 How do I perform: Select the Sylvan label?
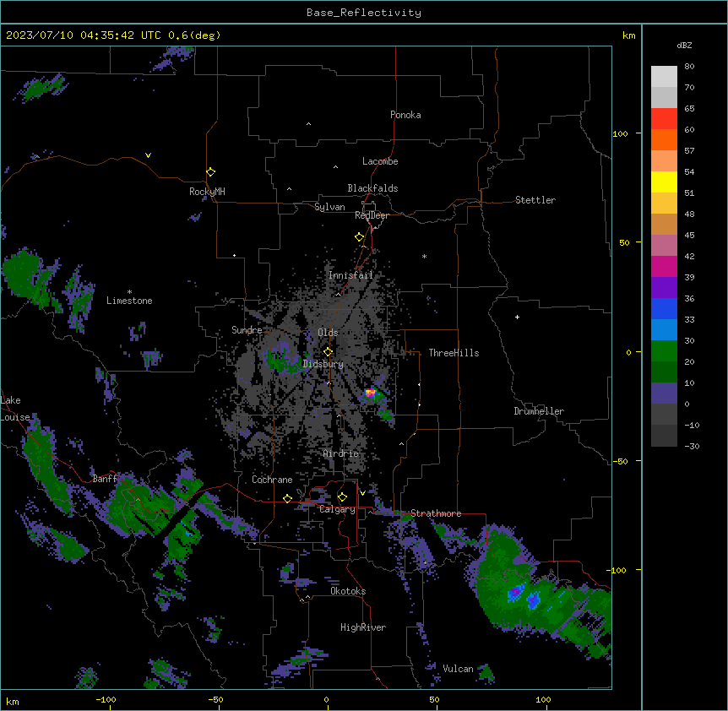click(329, 207)
